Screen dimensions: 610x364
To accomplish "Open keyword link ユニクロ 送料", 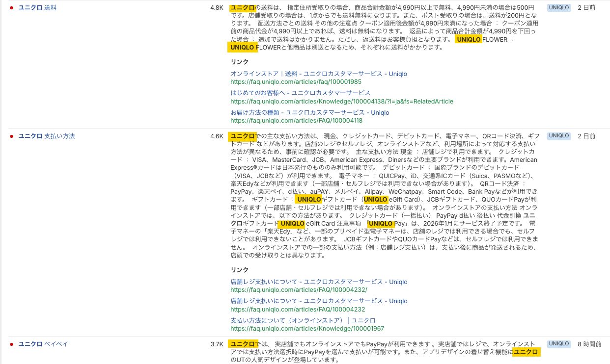I will (x=37, y=8).
